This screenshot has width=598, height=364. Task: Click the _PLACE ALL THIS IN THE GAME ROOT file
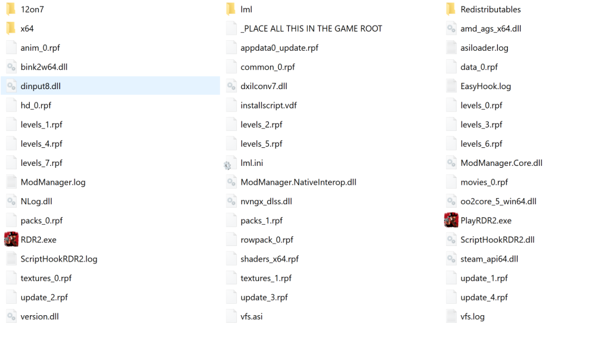pos(311,28)
